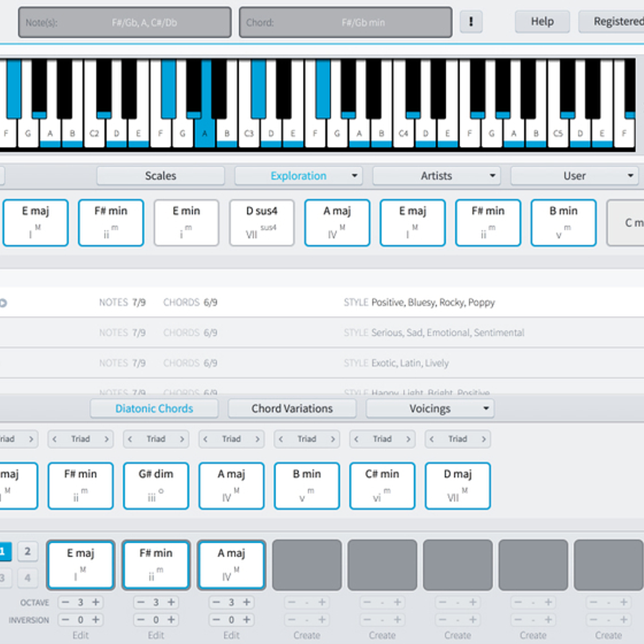This screenshot has height=644, width=644.
Task: Click next arrow on Triad selector above G# dim
Action: coord(182,439)
